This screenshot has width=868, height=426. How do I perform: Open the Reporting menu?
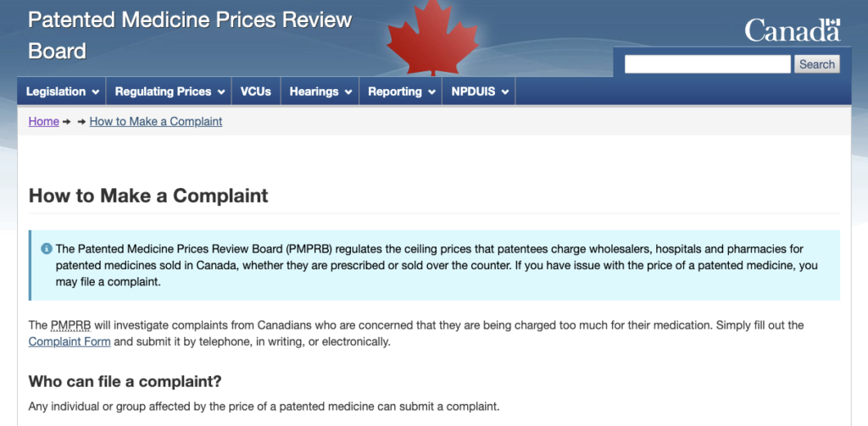pos(401,91)
